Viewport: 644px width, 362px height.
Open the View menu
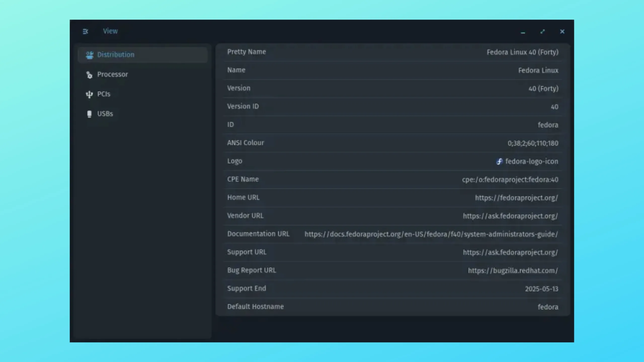click(x=110, y=31)
